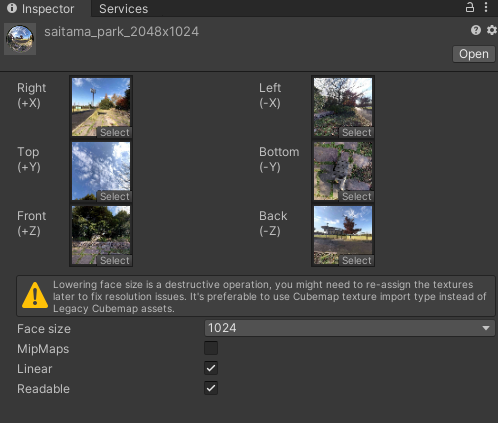Open the Inspector three-dot options menu
The height and width of the screenshot is (423, 498).
pos(486,7)
